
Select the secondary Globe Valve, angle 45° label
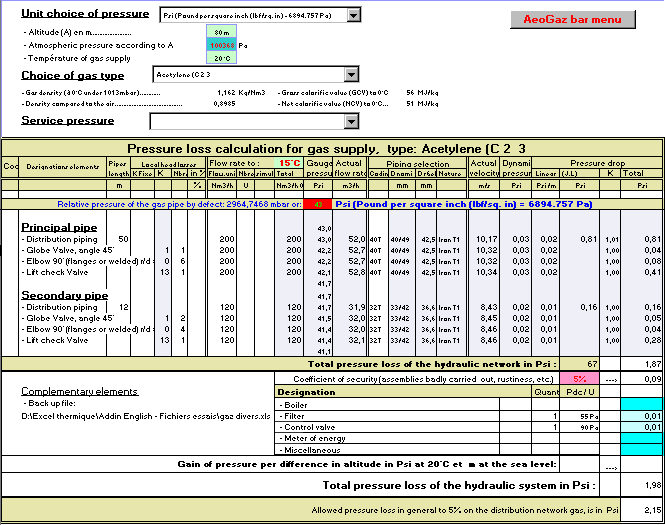point(68,318)
